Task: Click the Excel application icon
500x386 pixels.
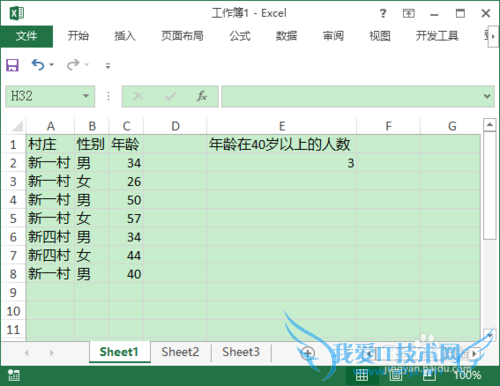Action: (17, 13)
